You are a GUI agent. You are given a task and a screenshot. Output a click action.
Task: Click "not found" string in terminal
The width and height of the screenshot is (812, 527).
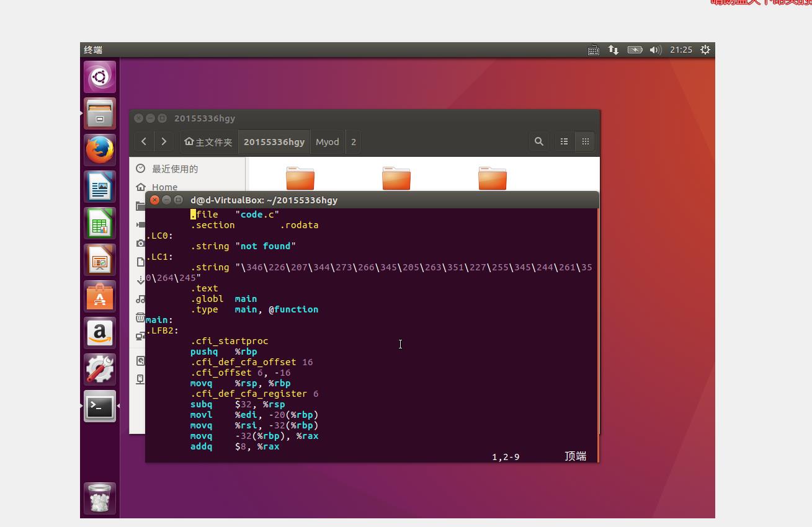pos(265,246)
